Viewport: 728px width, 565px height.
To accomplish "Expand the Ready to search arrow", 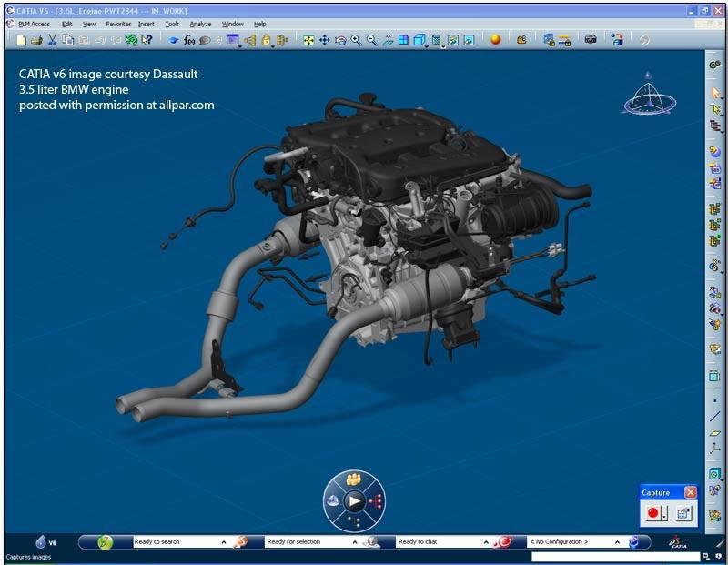I will pyautogui.click(x=224, y=542).
